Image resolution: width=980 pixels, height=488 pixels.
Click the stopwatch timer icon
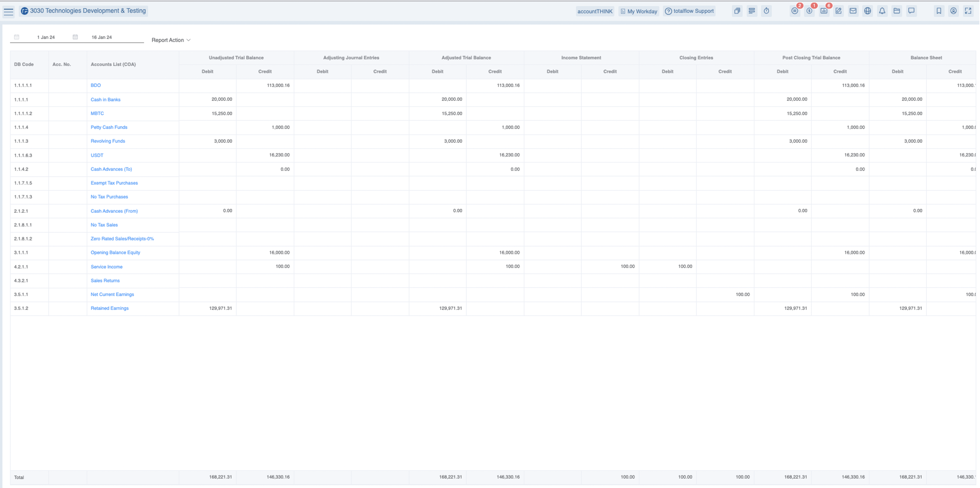point(766,11)
